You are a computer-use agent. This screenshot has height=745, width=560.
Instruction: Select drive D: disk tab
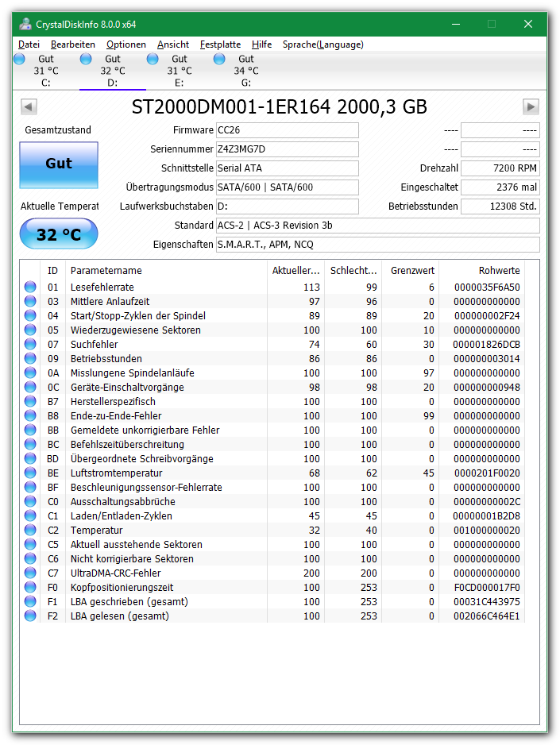coord(113,71)
